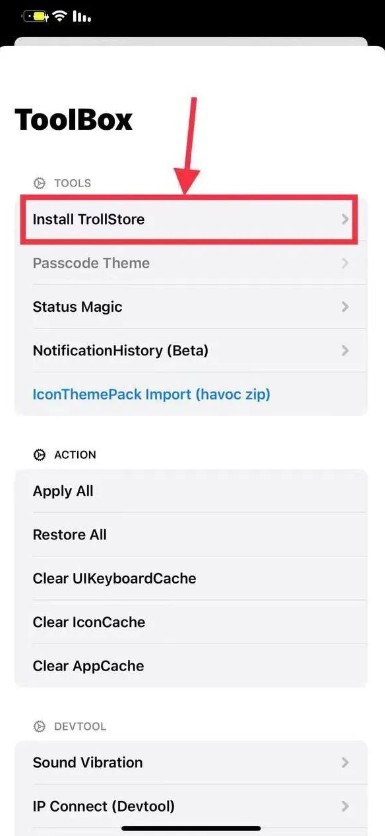Click the TOOLS section header icon
The image size is (385, 836).
[39, 183]
